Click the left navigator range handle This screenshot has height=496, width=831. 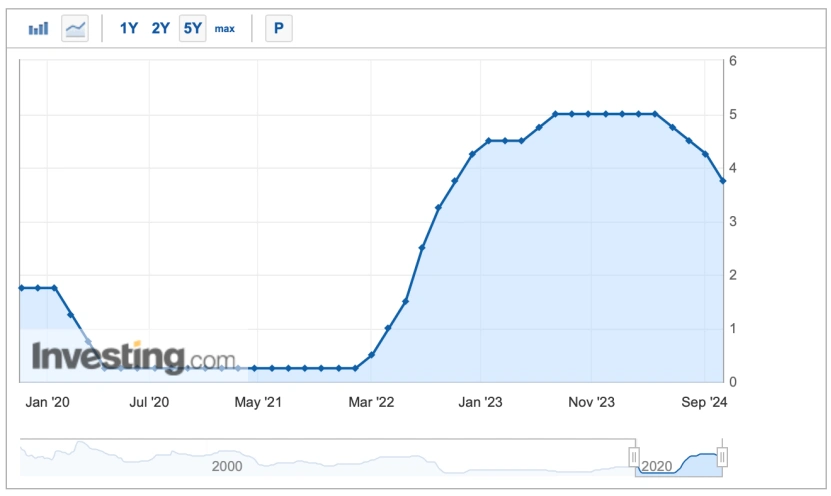click(633, 457)
